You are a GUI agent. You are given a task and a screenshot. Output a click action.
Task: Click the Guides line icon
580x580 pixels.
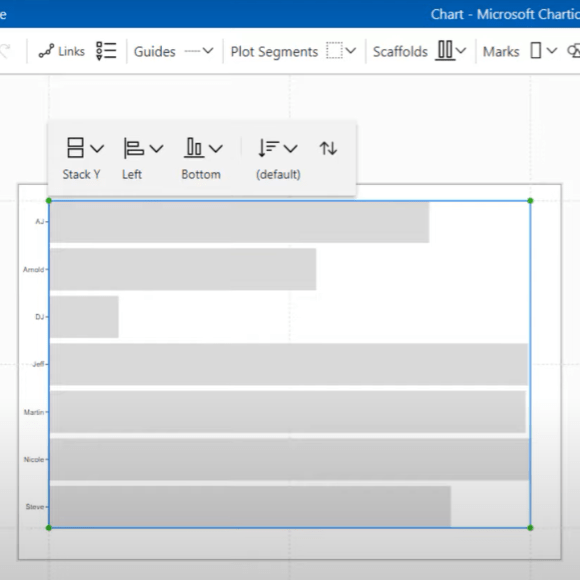[x=192, y=51]
